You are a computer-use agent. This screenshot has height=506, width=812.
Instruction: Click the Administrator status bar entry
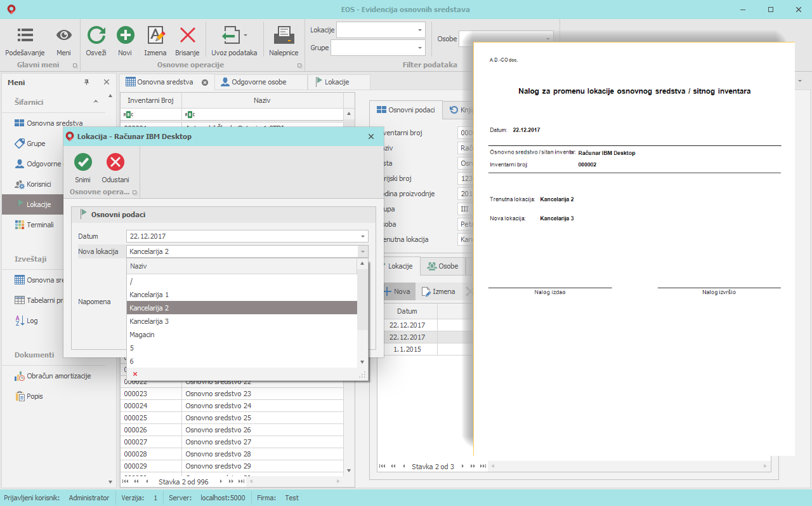click(89, 498)
